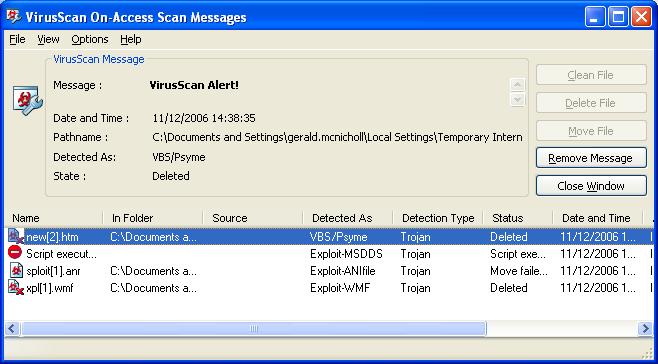
Task: Click the Script exe... status cell
Action: click(x=518, y=254)
